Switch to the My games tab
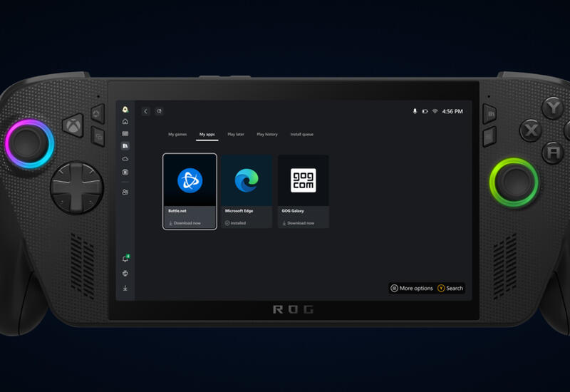 (177, 134)
